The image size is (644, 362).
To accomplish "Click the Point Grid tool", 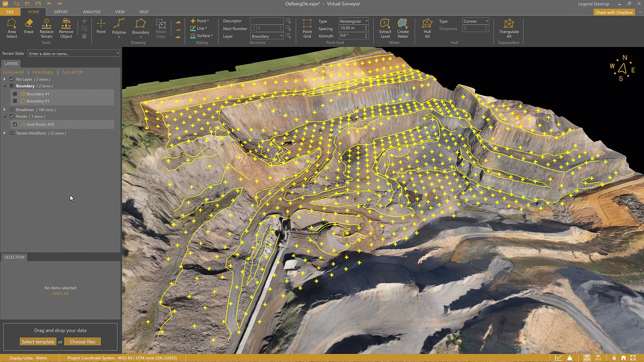I will click(x=307, y=28).
